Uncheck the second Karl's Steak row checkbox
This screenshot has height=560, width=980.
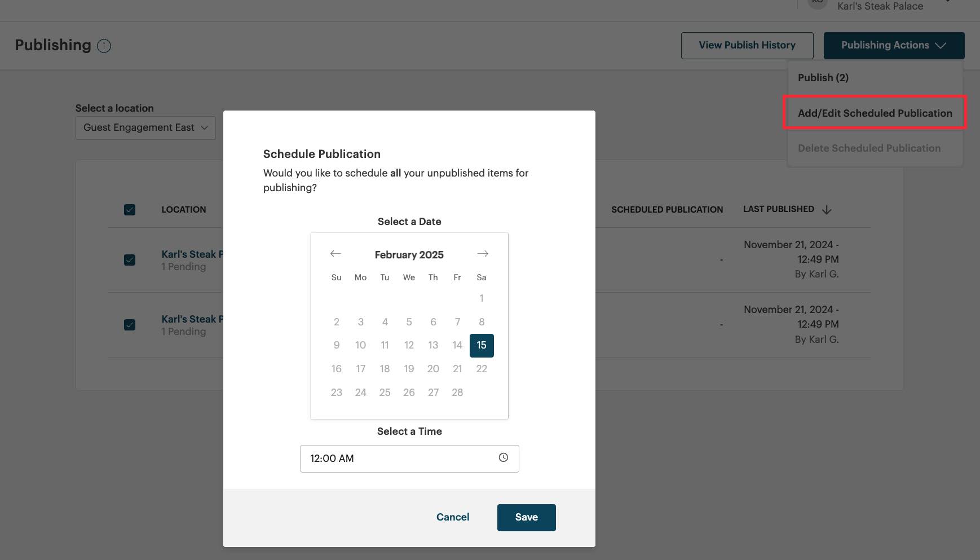pos(129,325)
